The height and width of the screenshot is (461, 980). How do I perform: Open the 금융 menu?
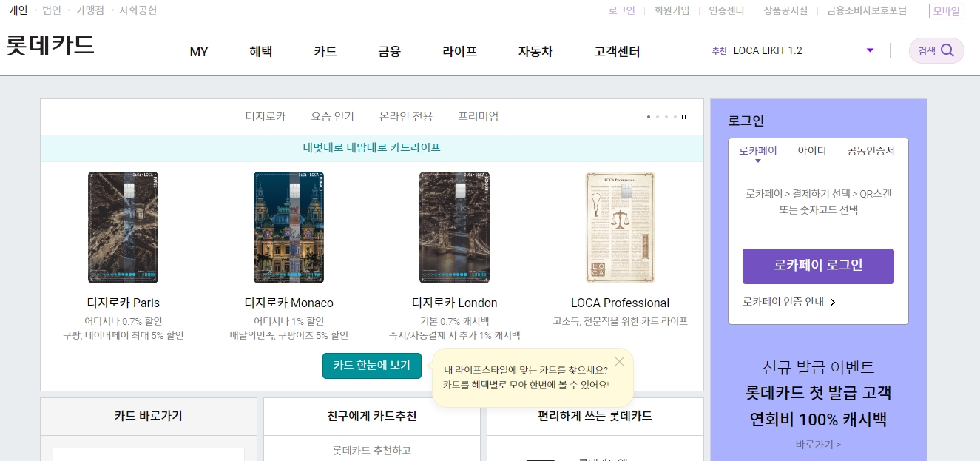tap(389, 52)
